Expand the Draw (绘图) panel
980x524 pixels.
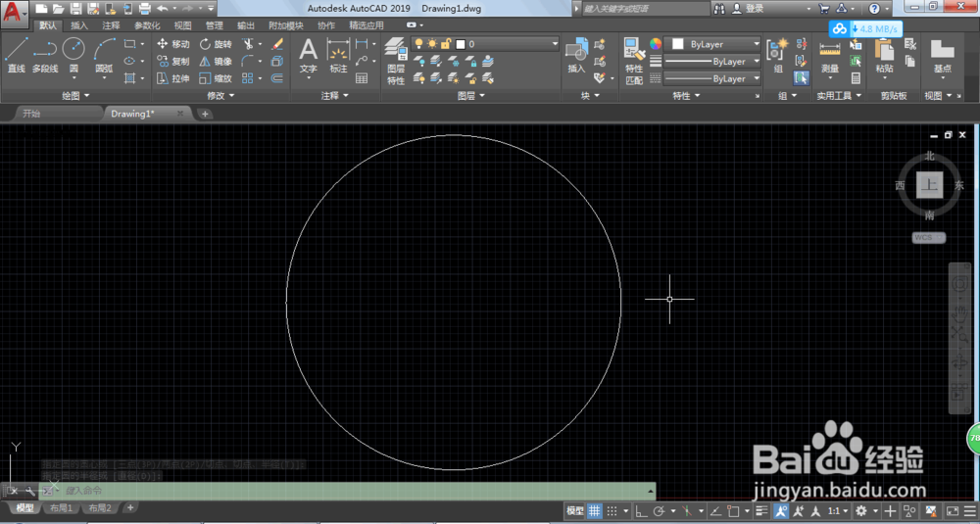coord(76,96)
